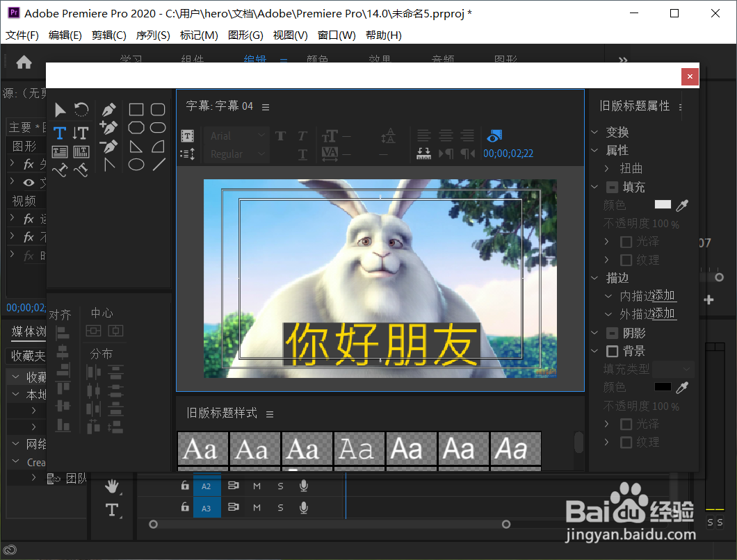Select the Selection arrow tool in titler
This screenshot has width=737, height=560.
point(60,110)
